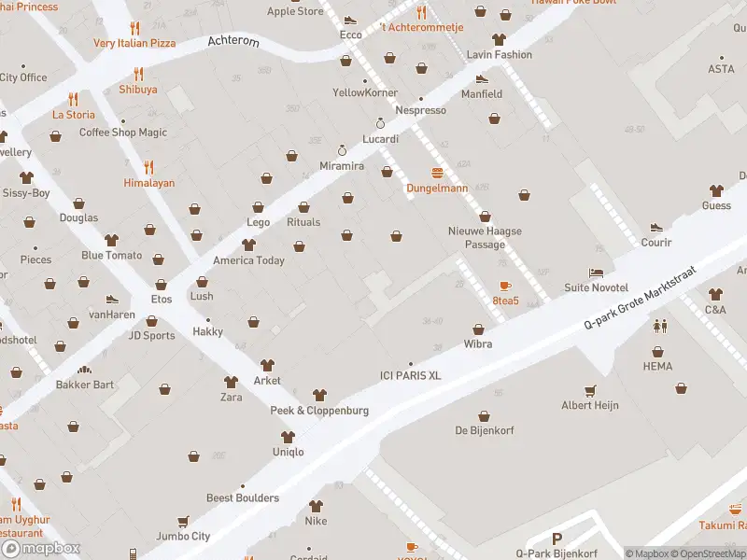Click the basket icon above De Bijenkorf

(x=484, y=416)
